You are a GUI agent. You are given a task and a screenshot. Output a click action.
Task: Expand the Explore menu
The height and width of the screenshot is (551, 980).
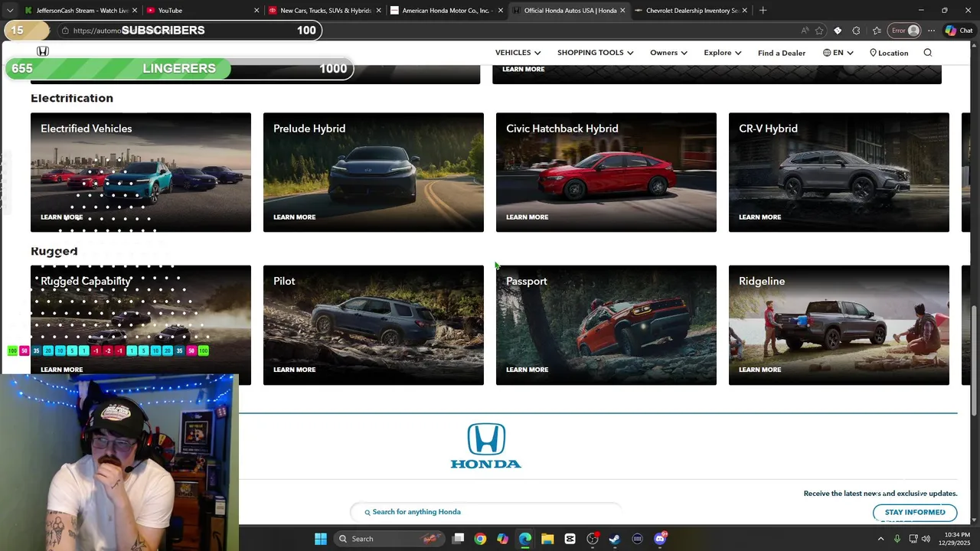click(x=722, y=53)
